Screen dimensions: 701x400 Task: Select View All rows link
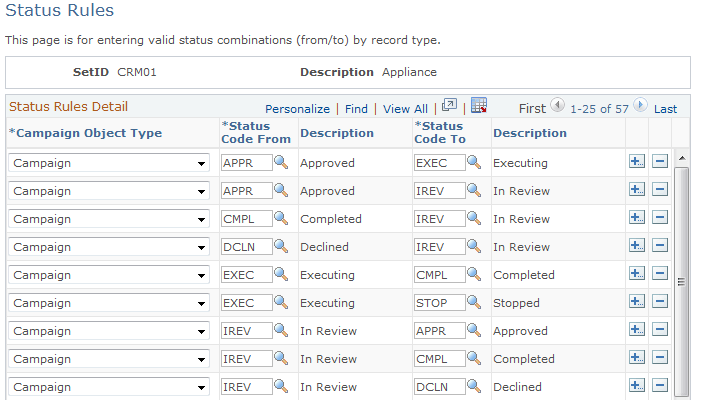tap(405, 109)
